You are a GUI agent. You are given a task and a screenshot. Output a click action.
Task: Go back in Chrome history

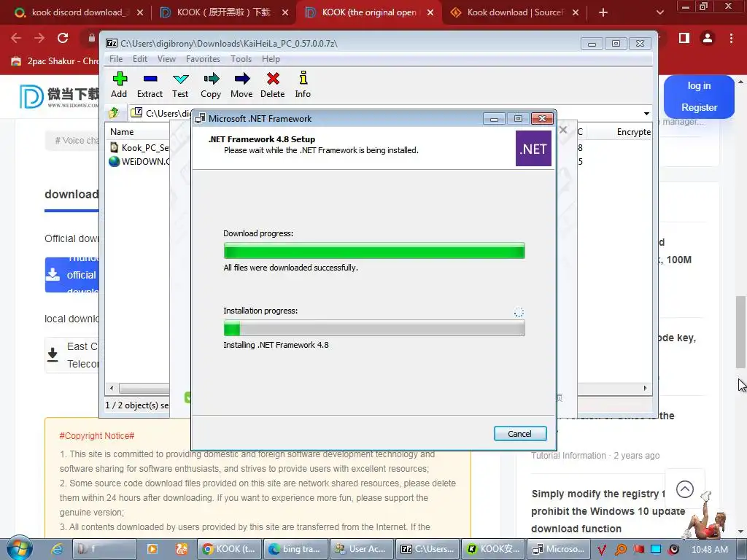coord(16,38)
